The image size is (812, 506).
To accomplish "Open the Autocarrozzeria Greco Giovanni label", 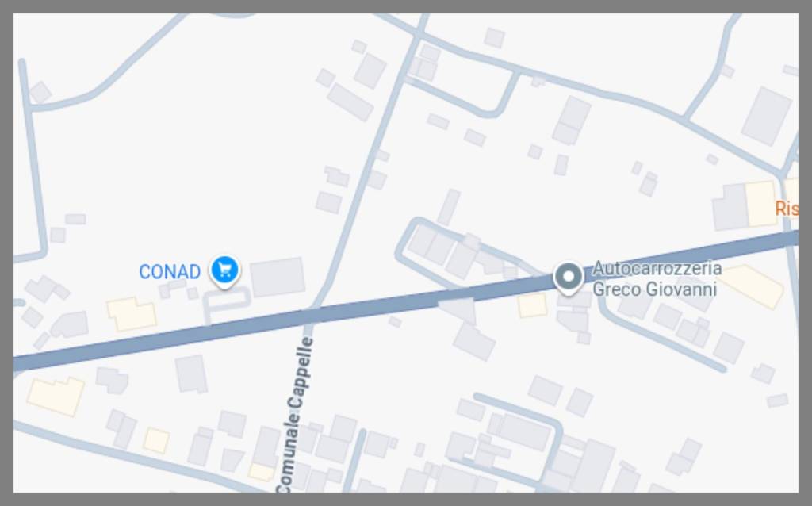I will point(657,278).
